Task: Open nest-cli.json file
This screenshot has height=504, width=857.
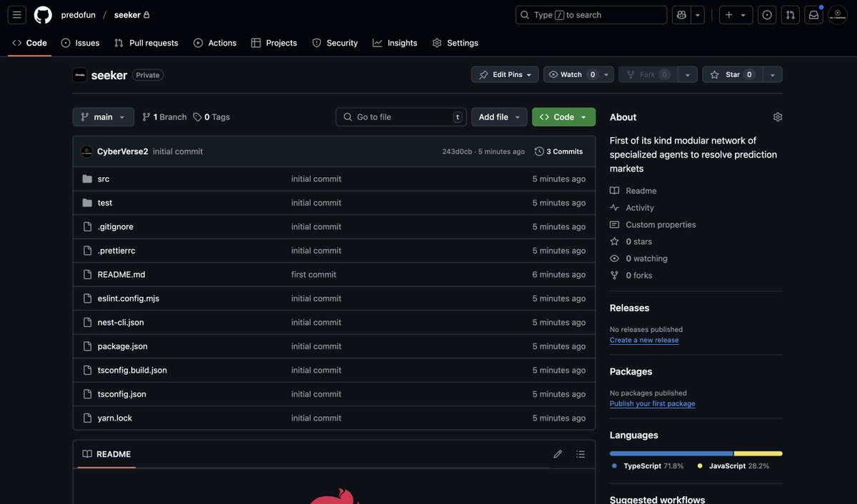Action: (121, 323)
